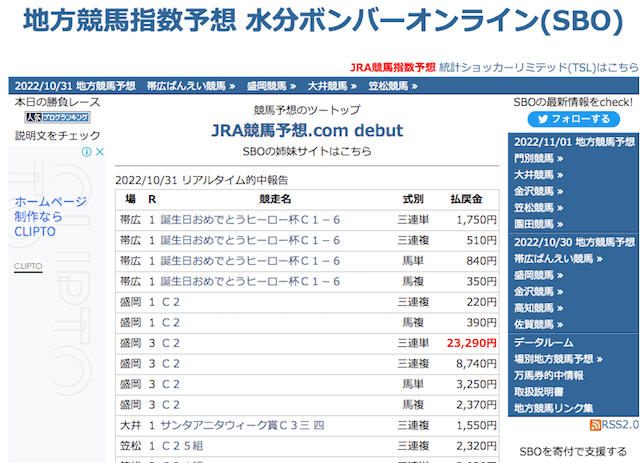Click the 払戻金 column header
The height and width of the screenshot is (463, 640).
click(x=466, y=199)
